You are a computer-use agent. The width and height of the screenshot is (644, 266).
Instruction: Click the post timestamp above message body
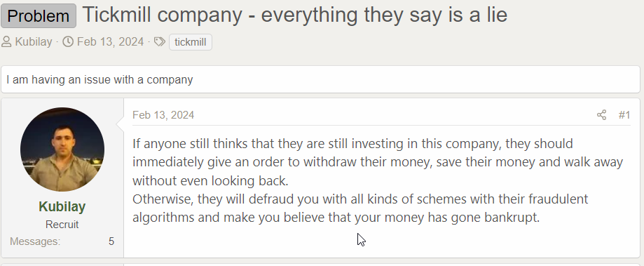163,115
